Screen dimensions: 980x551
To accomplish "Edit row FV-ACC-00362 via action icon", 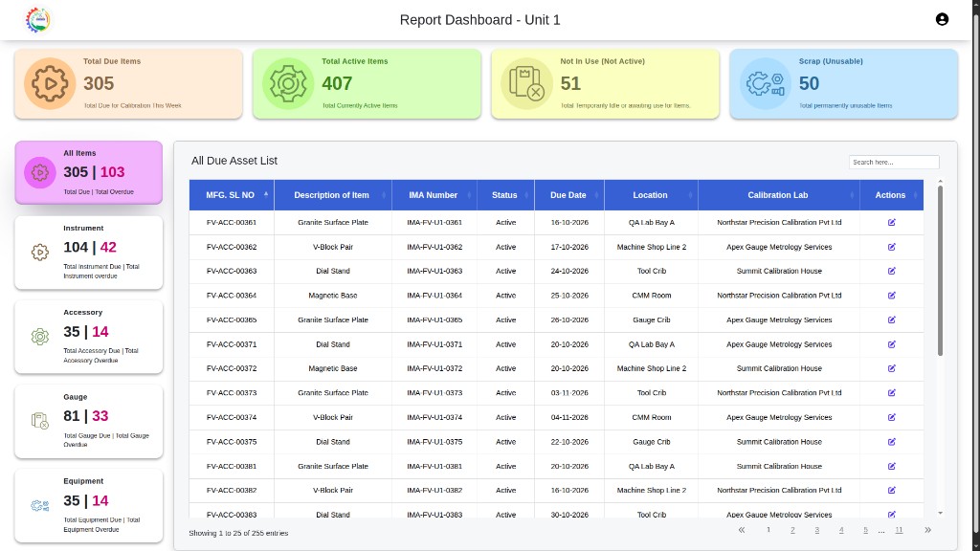I will tap(892, 247).
